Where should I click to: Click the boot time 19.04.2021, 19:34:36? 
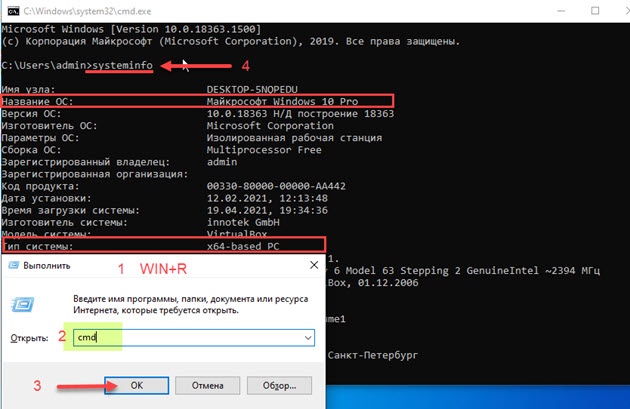267,210
